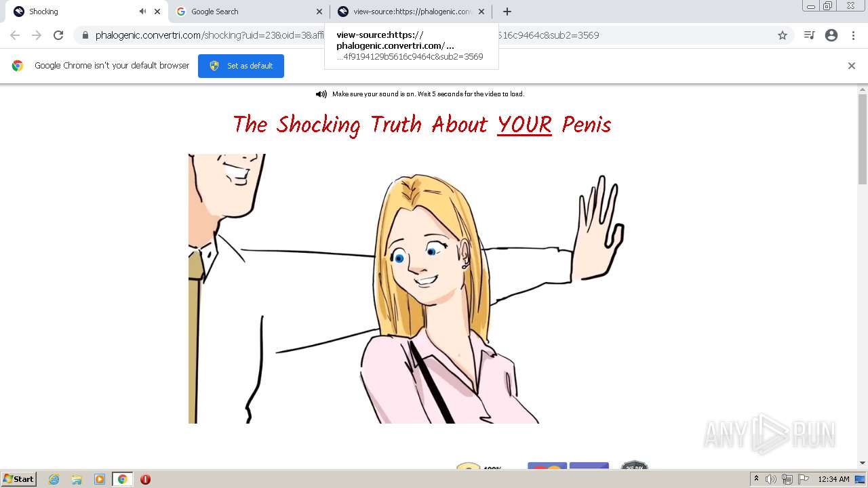868x488 pixels.
Task: Close the view-source tab
Action: [x=481, y=12]
